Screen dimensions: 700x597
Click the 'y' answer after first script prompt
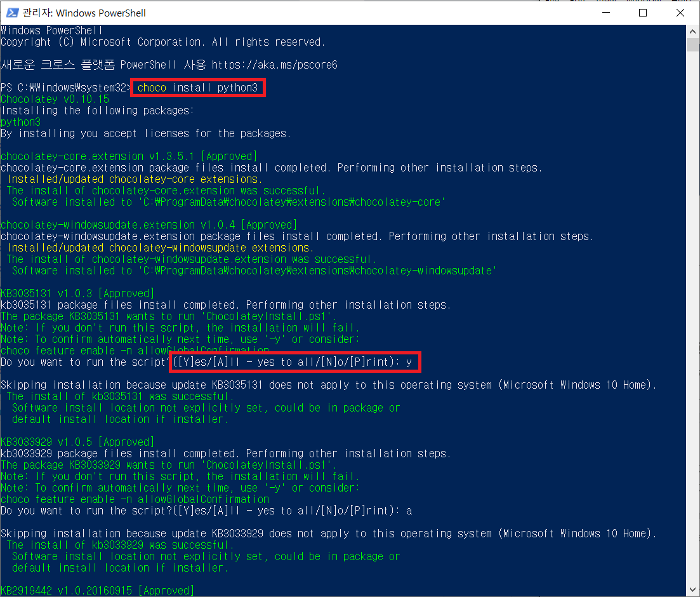click(x=409, y=362)
